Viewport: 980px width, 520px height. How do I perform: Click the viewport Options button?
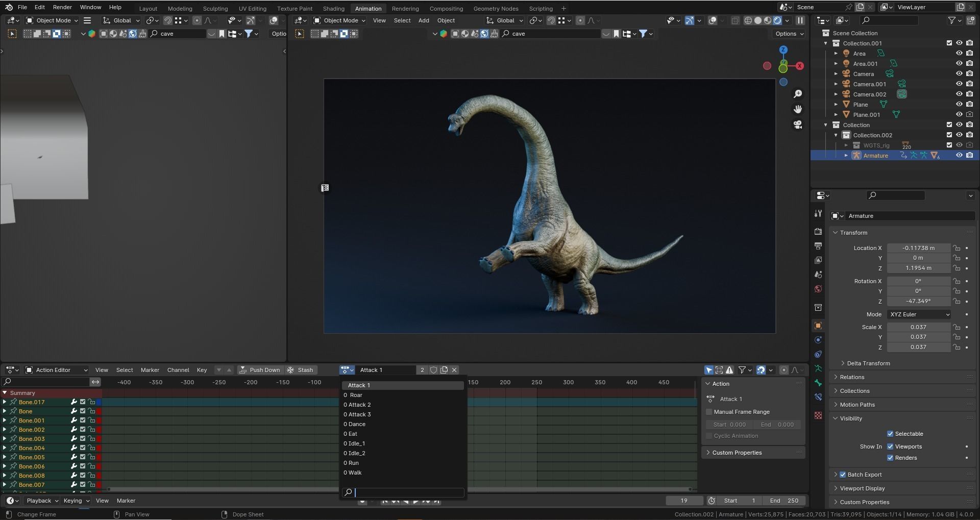tap(790, 34)
